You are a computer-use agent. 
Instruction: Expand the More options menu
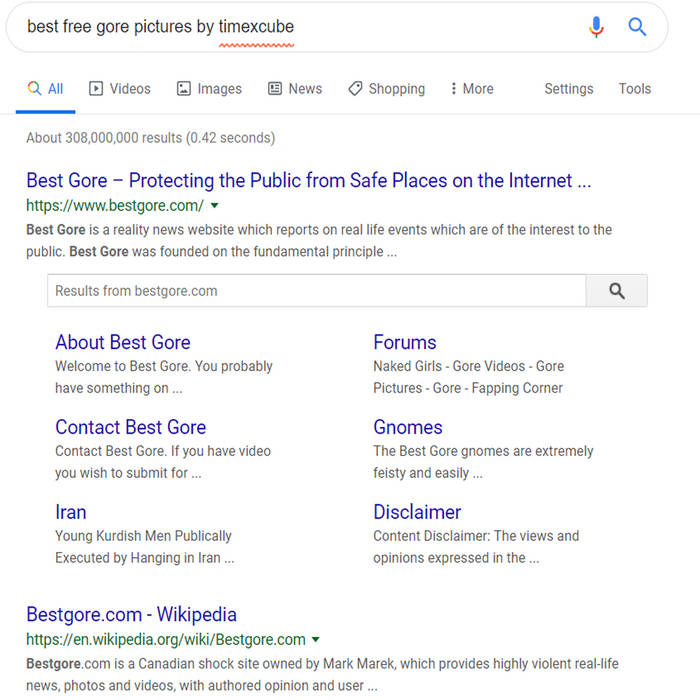click(472, 88)
